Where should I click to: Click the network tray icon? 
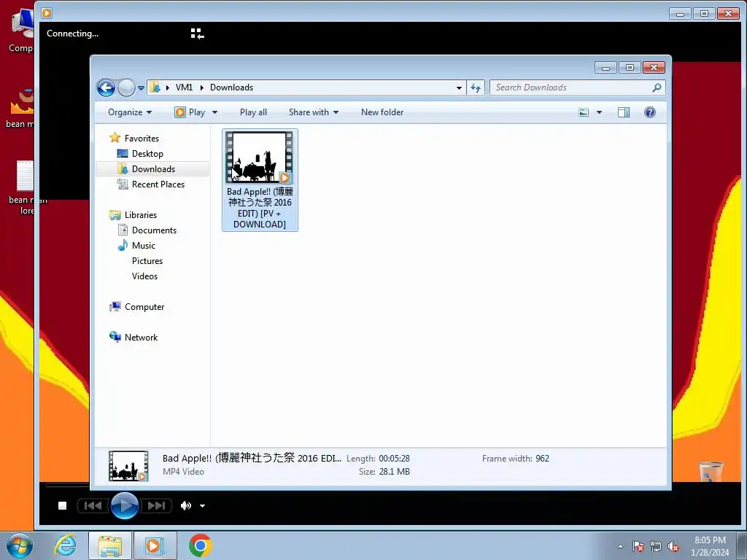656,546
